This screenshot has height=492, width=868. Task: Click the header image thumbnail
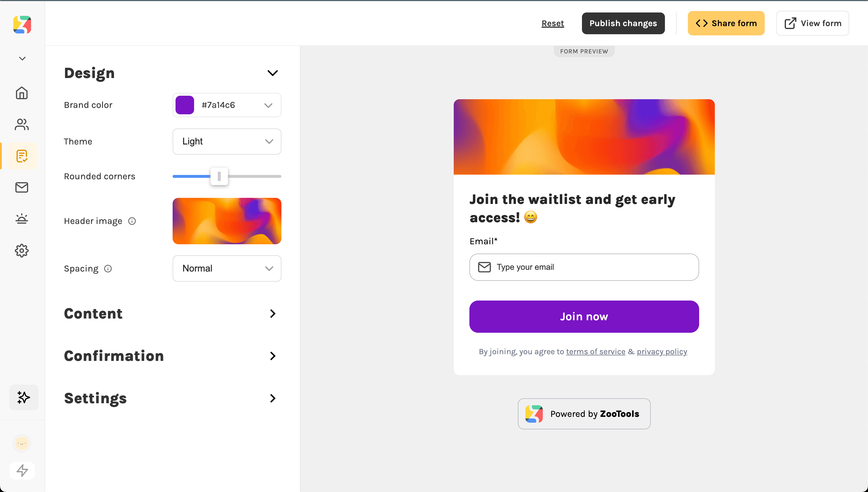pyautogui.click(x=227, y=221)
